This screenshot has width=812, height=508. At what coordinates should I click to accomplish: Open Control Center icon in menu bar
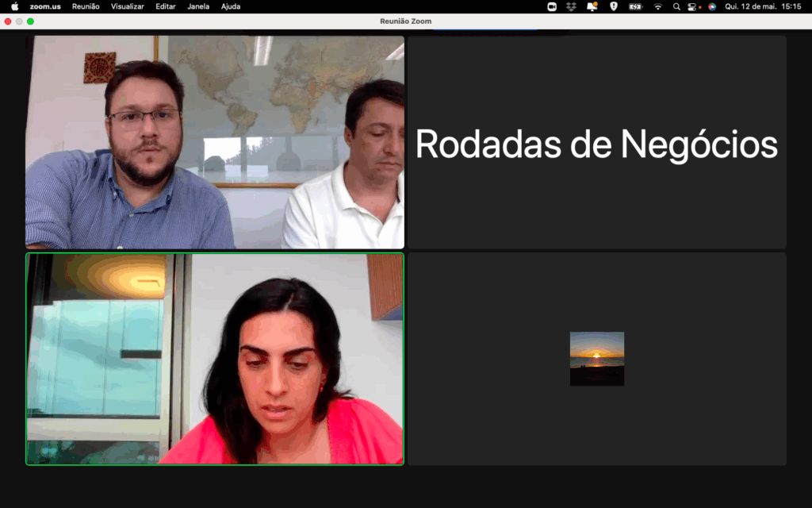click(x=691, y=6)
